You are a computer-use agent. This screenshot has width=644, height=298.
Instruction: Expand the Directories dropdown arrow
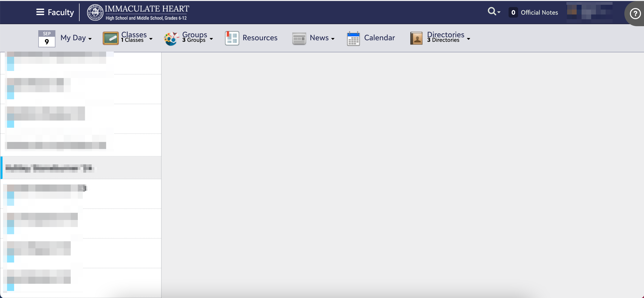468,39
